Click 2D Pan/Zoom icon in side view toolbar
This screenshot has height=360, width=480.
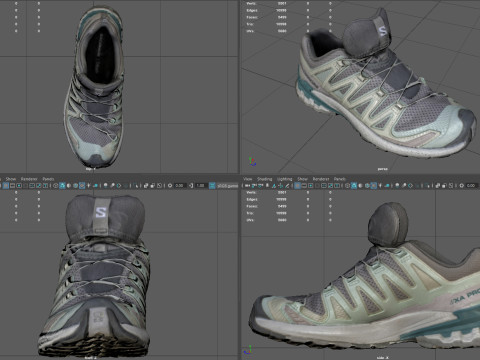280,186
